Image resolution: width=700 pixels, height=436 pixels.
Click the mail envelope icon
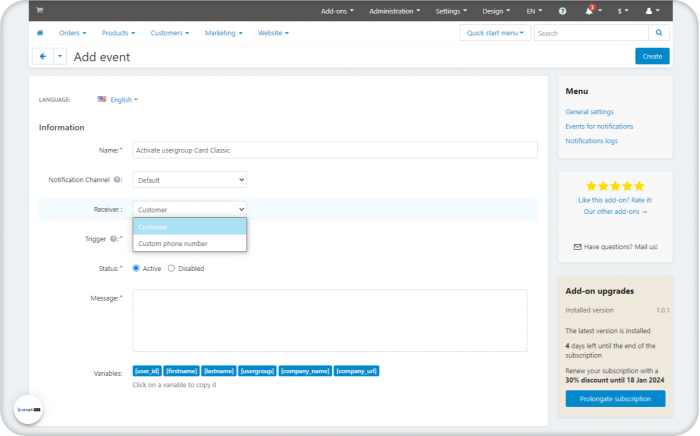577,247
